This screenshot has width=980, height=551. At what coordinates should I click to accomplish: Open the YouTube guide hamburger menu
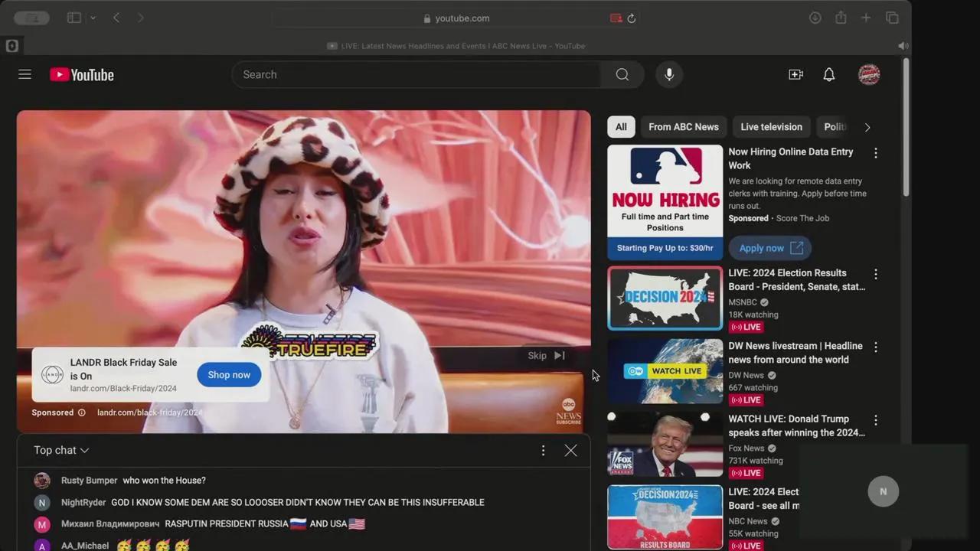[24, 74]
